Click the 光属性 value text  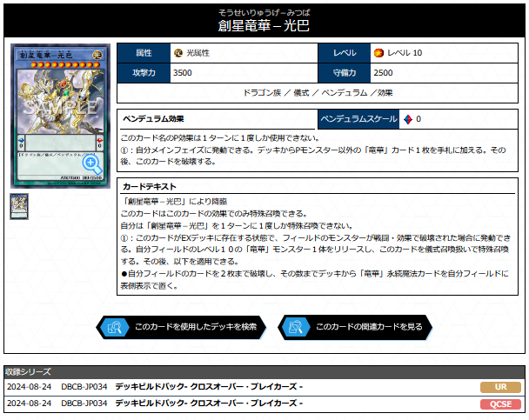[x=198, y=53]
